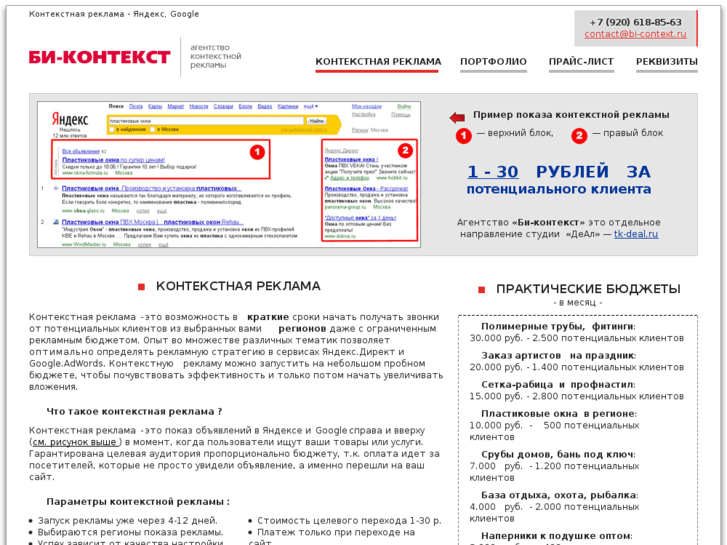
Task: Open the КОНТЕКСТНАЯ РЕКЛАМА menu item
Action: (378, 62)
